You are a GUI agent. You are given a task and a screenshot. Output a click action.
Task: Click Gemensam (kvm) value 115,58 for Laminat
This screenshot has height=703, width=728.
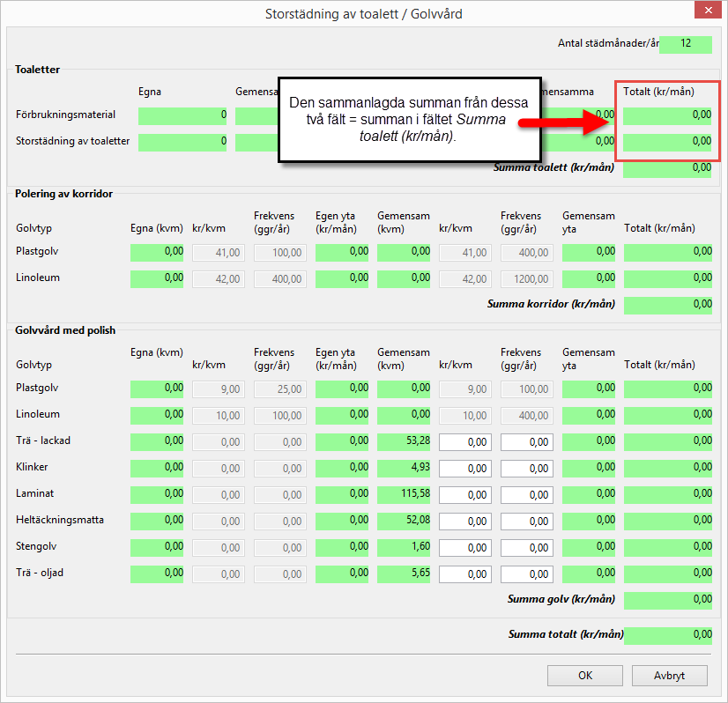[x=404, y=494]
